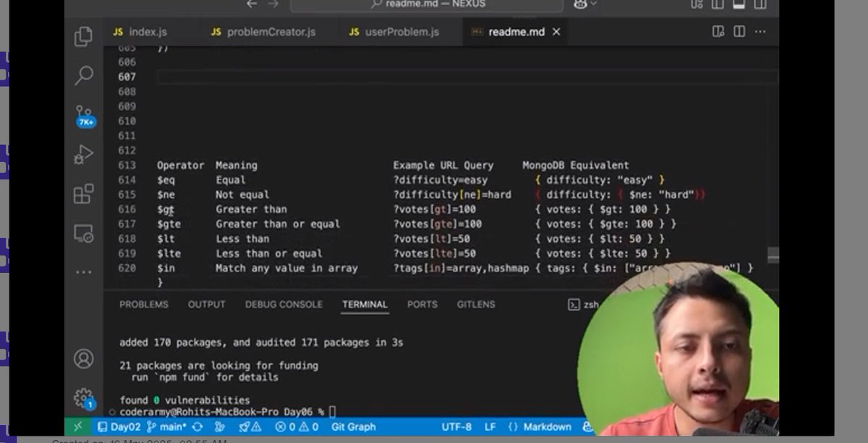Select the zsh terminal shell entry
This screenshot has height=443, width=868.
click(583, 305)
